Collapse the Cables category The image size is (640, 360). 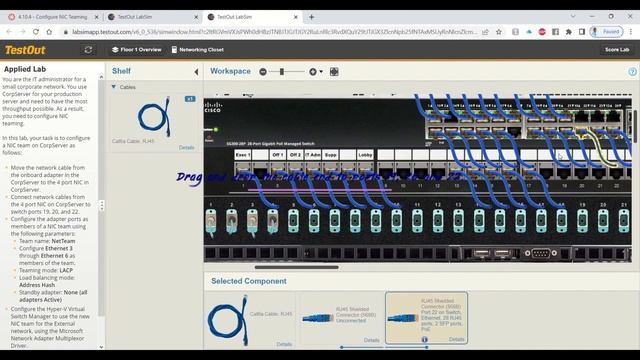tap(114, 87)
